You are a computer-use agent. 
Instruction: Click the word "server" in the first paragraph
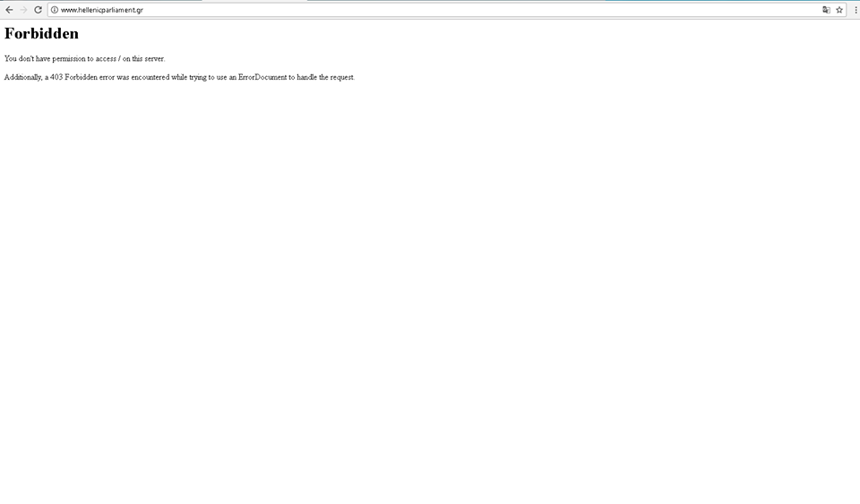coord(154,59)
